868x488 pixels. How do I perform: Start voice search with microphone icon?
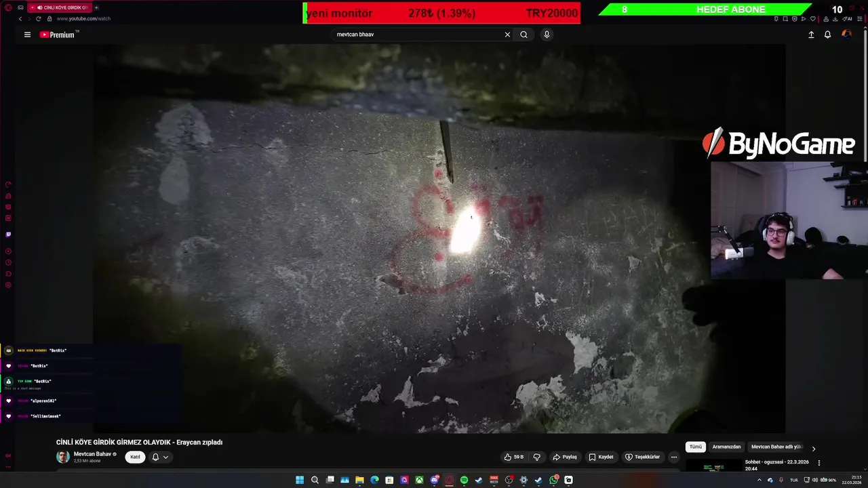pos(547,35)
